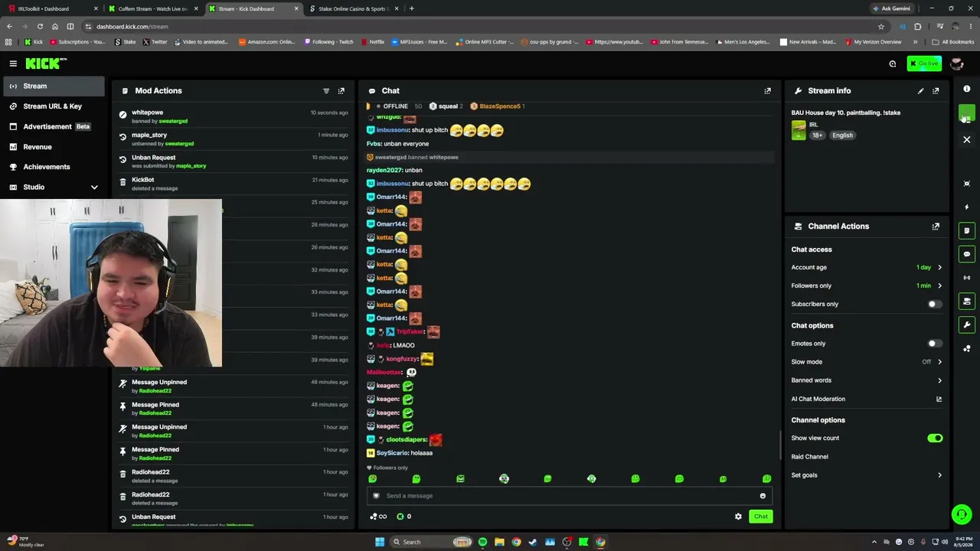Open the Netflix bookmark
The height and width of the screenshot is (551, 980).
point(373,42)
